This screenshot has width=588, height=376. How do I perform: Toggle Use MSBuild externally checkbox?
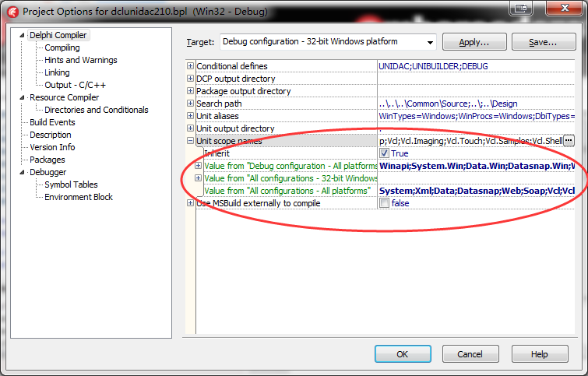384,203
